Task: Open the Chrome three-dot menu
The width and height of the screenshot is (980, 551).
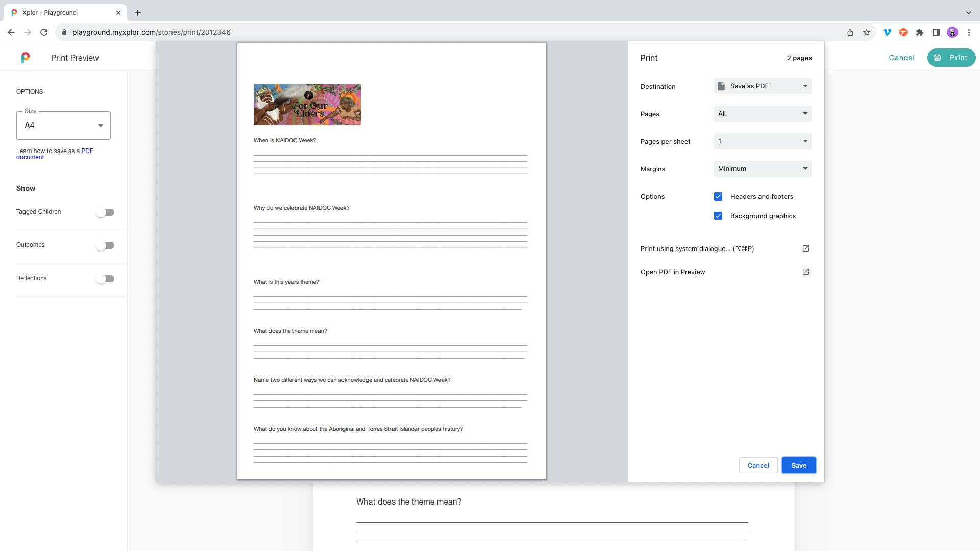Action: pos(969,32)
